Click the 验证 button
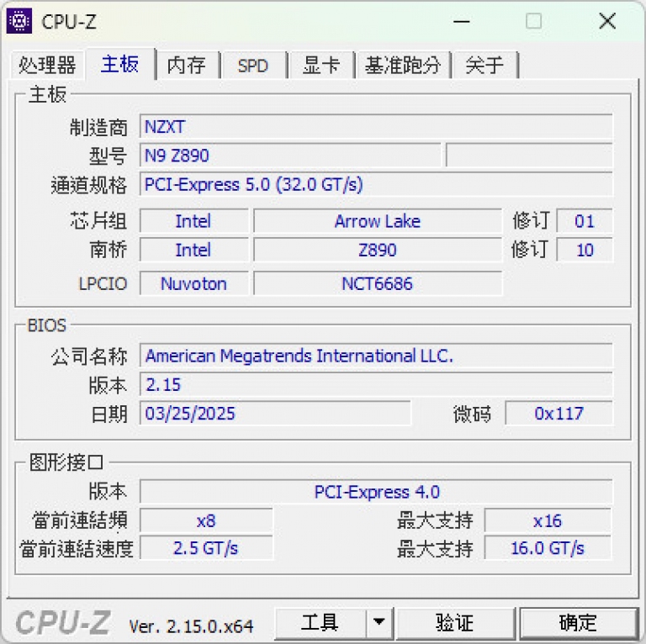Viewport: 646px width, 644px height. pyautogui.click(x=455, y=622)
